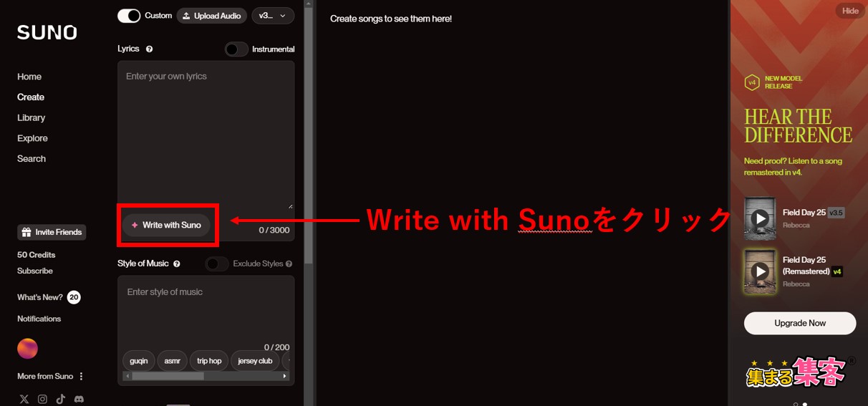Select the jersey club style tag
The height and width of the screenshot is (406, 868).
255,361
